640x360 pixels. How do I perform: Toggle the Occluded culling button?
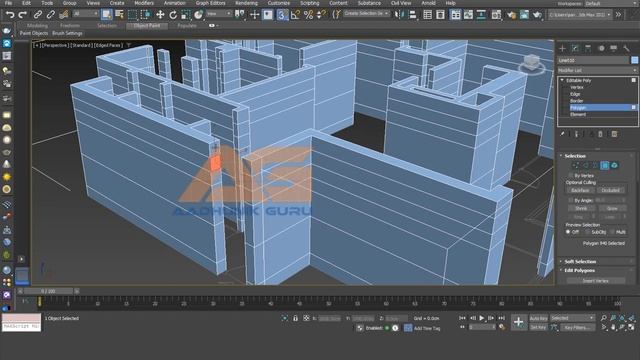pyautogui.click(x=611, y=190)
